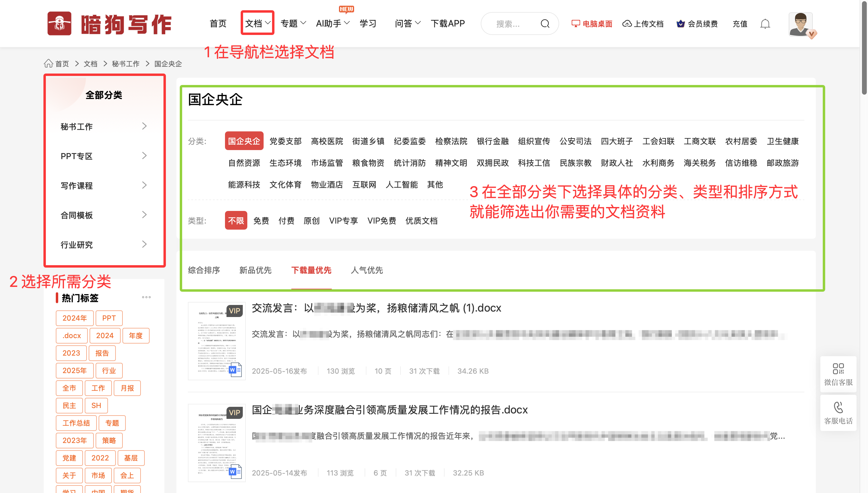Click the 工作总结 hot tag
This screenshot has width=868, height=493.
click(76, 423)
